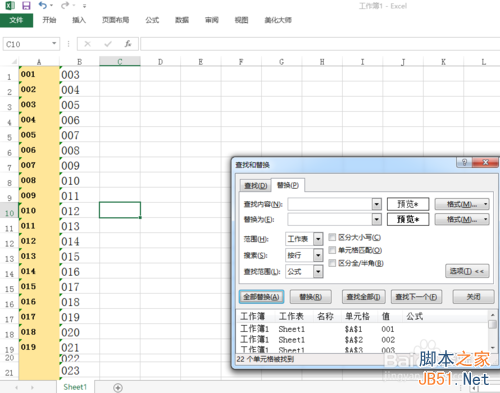
Task: Click the Excel application icon in title bar
Action: pos(10,5)
